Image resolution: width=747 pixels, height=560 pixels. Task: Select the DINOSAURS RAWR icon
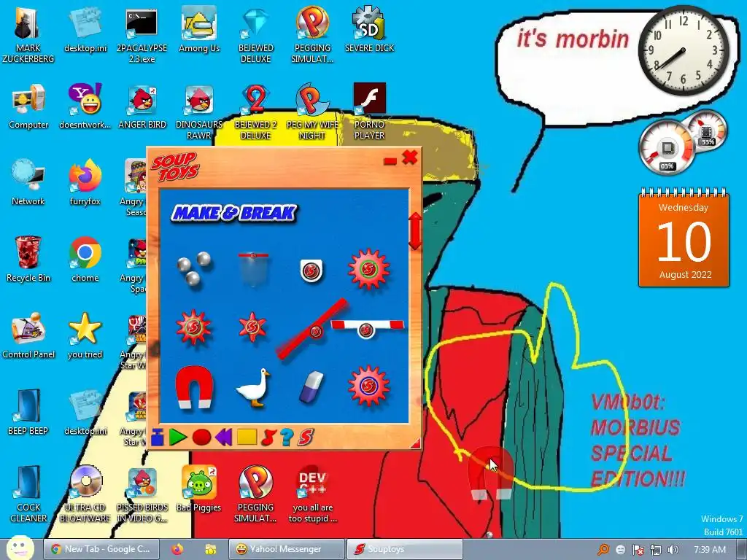pyautogui.click(x=199, y=112)
